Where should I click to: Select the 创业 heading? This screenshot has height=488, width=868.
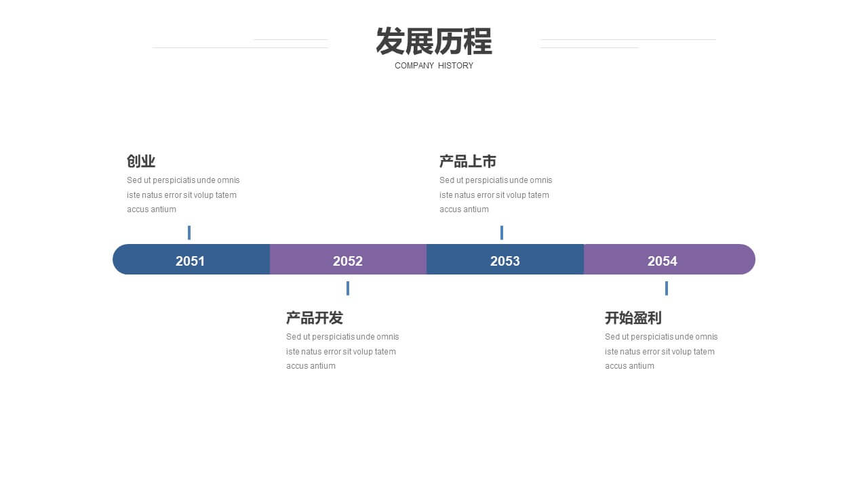pyautogui.click(x=141, y=161)
